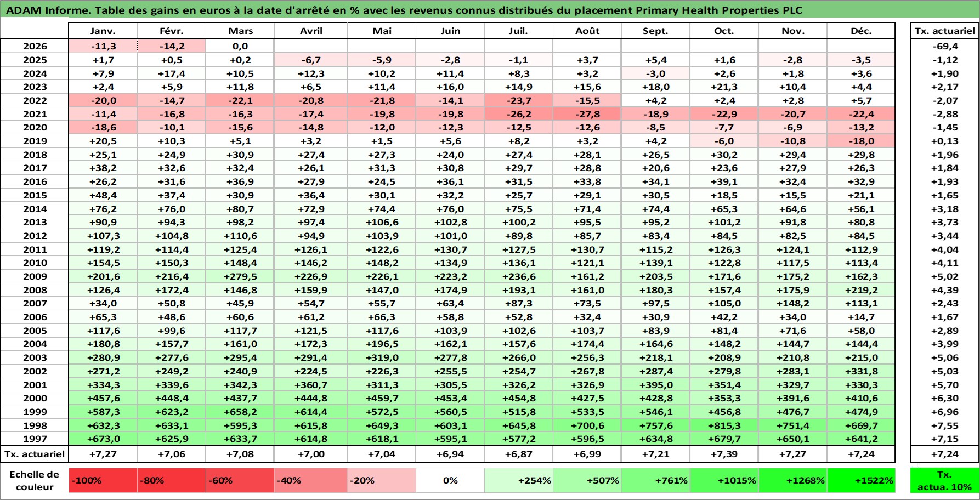Click the bottom-left 'Tx. actuariel' row label
This screenshot has width=980, height=500.
(x=35, y=454)
